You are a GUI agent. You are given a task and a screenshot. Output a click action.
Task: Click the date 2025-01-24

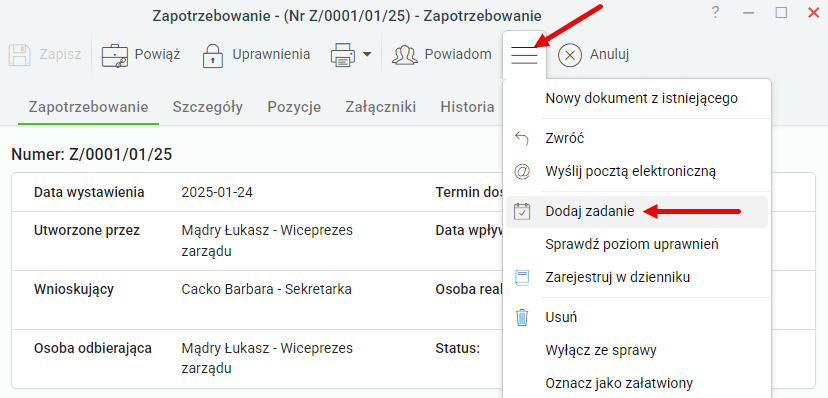[217, 192]
